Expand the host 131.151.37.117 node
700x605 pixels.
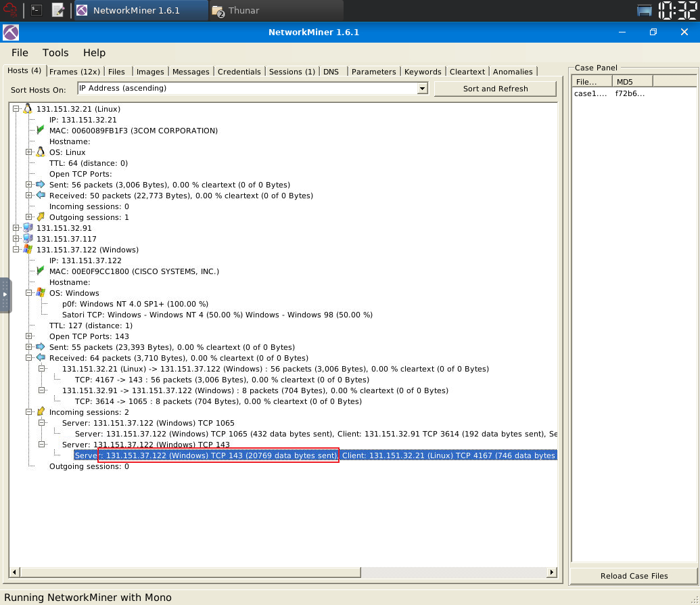[x=16, y=239]
